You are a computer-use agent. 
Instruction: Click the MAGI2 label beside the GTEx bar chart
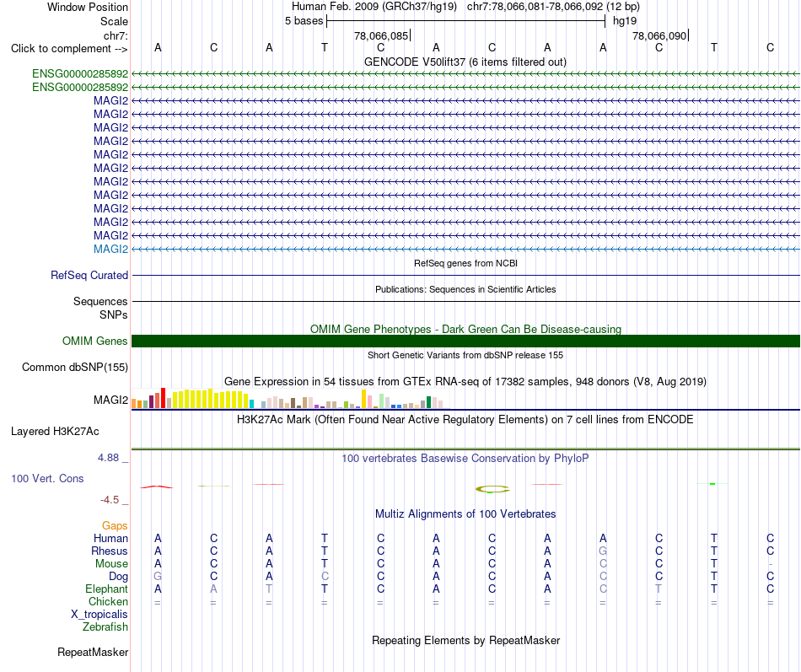click(110, 401)
